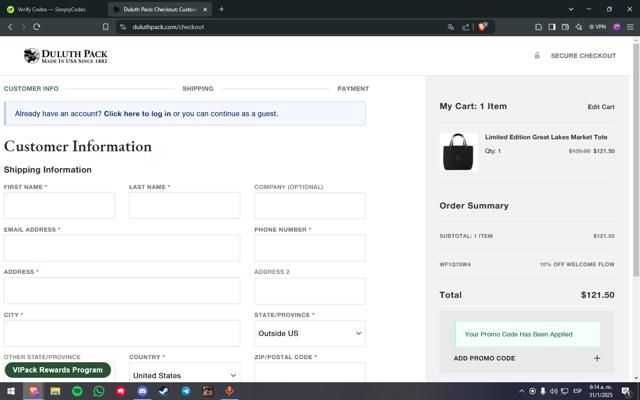Open WhatsApp from taskbar
640x400 pixels.
click(99, 391)
